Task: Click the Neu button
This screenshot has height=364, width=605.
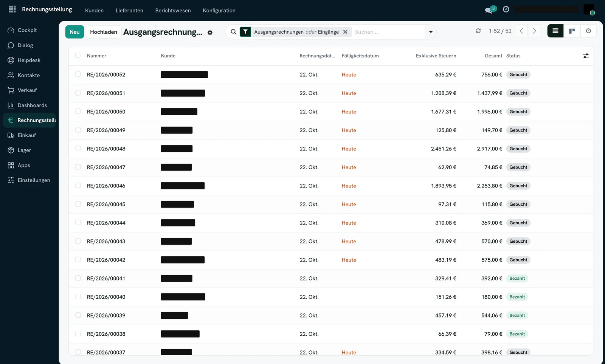Action: coord(74,32)
